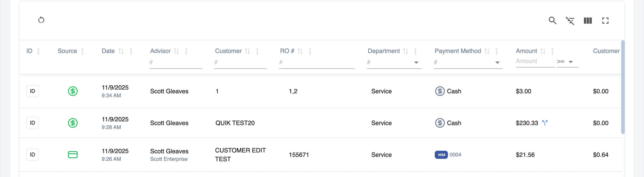The image size is (644, 177).
Task: Toggle sorting on the Advisor column
Action: coord(176,51)
